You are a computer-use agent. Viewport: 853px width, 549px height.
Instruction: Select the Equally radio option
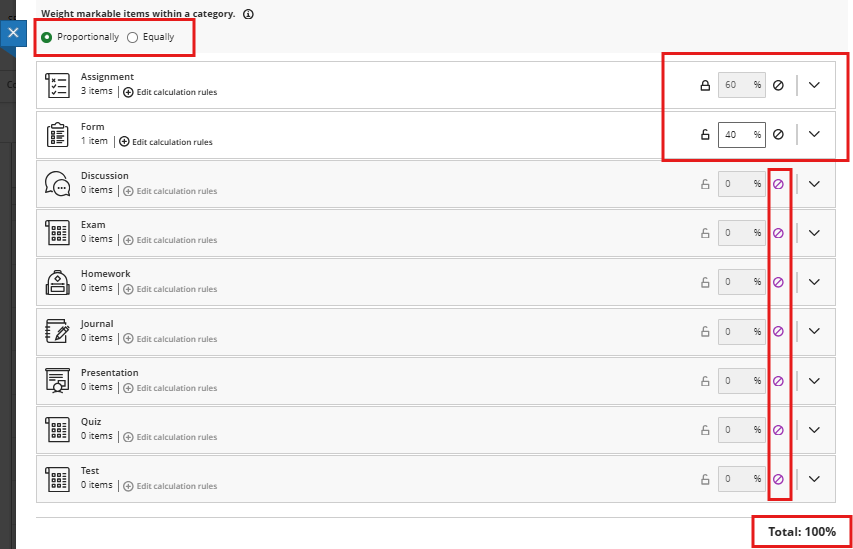pyautogui.click(x=133, y=37)
